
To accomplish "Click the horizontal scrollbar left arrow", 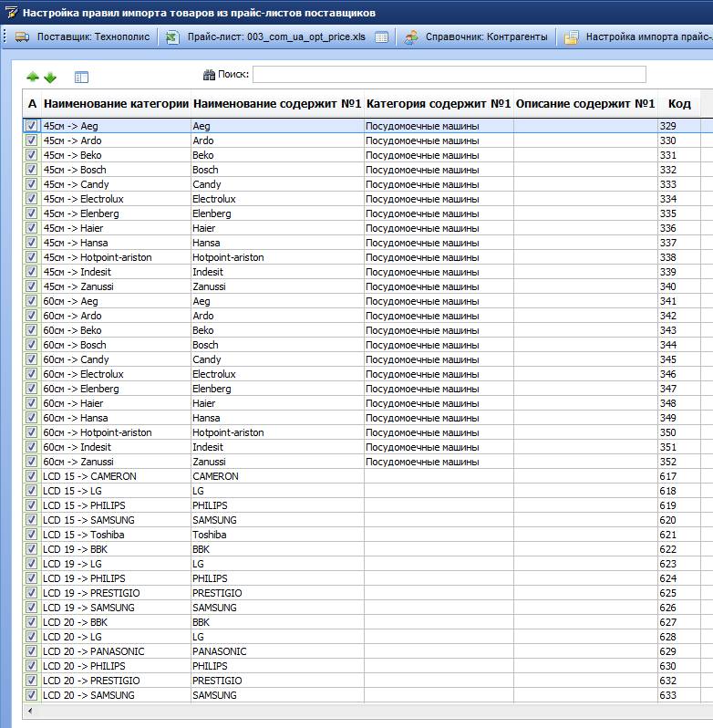I will tap(30, 711).
